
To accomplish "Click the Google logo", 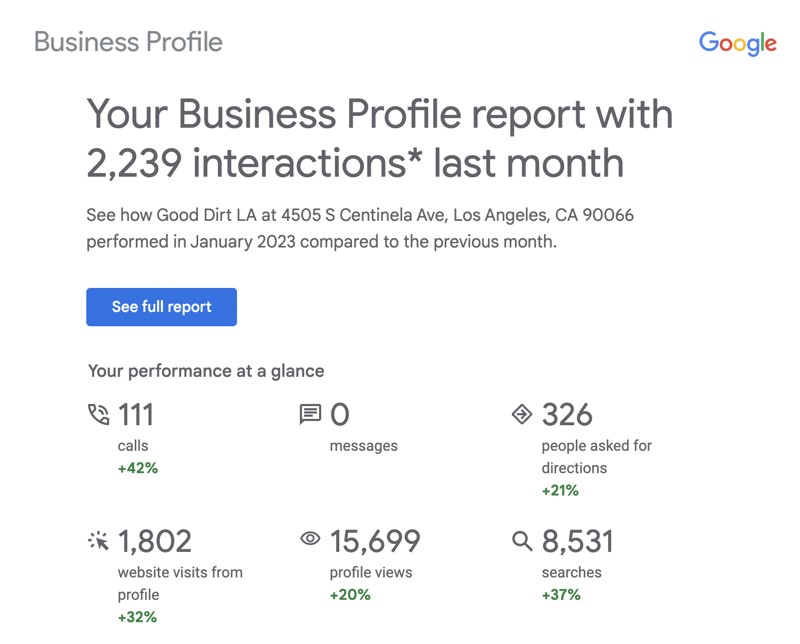I will pyautogui.click(x=738, y=43).
